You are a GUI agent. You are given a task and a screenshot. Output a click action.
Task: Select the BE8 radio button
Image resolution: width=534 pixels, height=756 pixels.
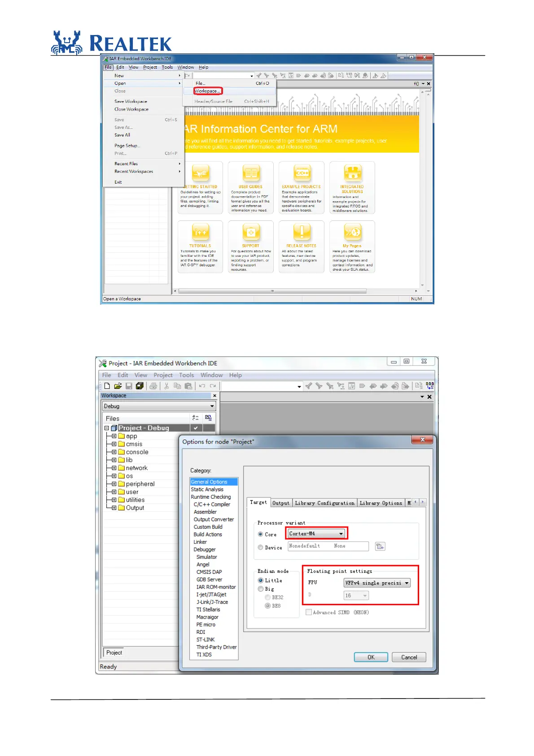click(267, 606)
